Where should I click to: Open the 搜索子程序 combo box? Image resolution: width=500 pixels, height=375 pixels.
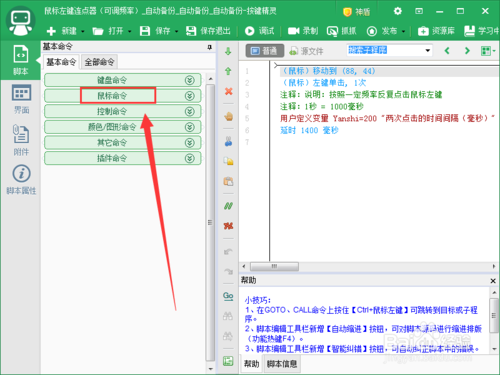pos(389,50)
